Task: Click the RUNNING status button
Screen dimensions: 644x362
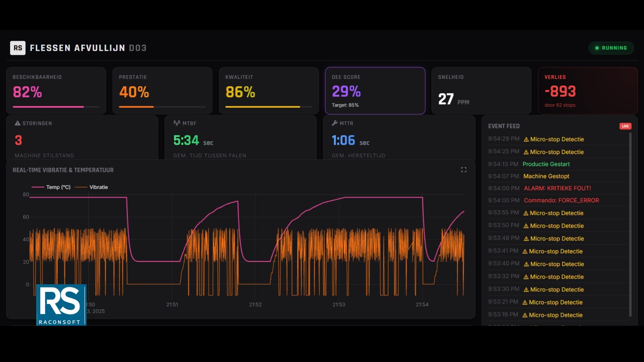Action: (x=611, y=48)
